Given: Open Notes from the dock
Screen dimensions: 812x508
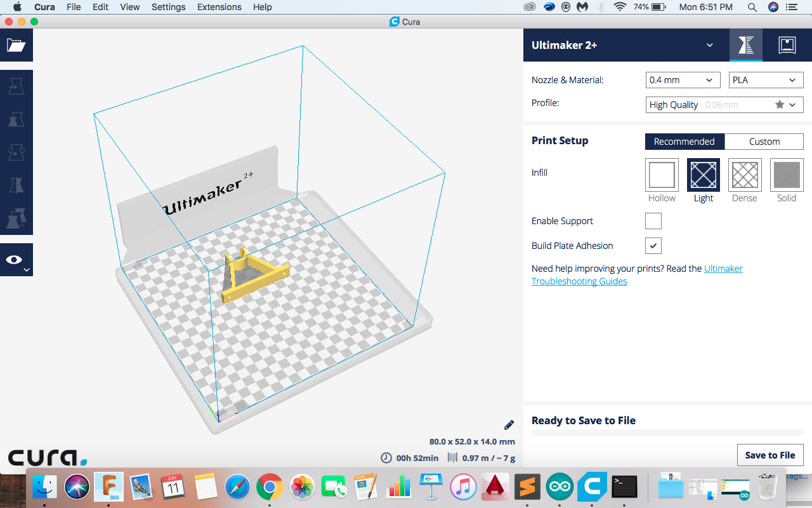Looking at the screenshot, I should point(206,487).
